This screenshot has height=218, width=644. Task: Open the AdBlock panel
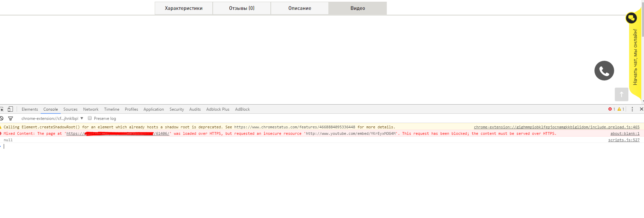point(242,109)
